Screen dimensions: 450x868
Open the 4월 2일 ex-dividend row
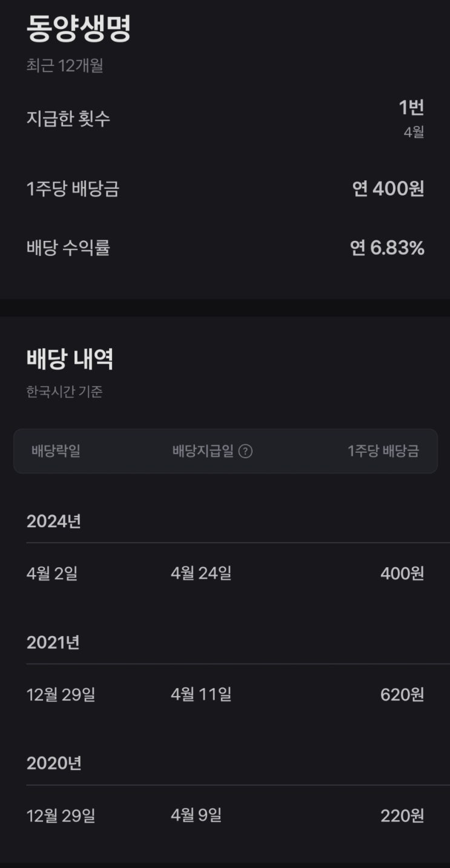[52, 573]
